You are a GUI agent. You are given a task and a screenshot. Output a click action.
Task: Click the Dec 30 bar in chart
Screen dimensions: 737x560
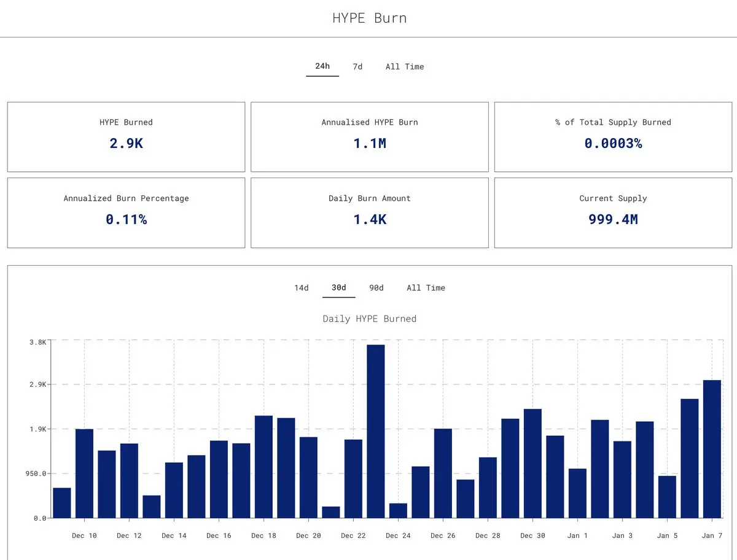pyautogui.click(x=532, y=464)
